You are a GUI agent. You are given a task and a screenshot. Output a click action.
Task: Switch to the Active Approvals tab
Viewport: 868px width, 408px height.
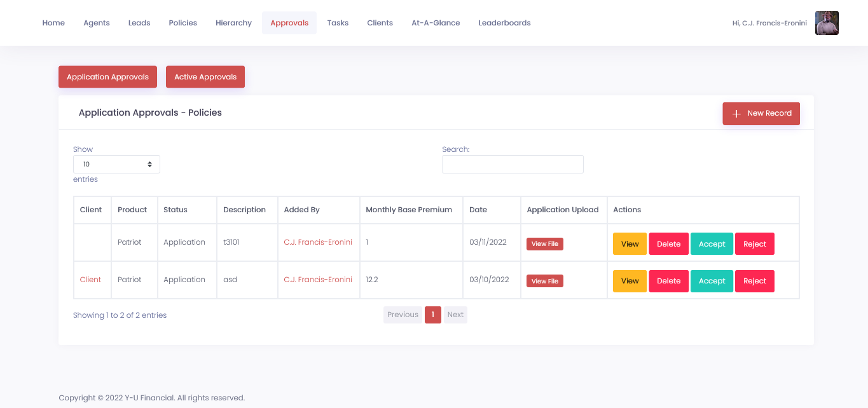pyautogui.click(x=205, y=76)
